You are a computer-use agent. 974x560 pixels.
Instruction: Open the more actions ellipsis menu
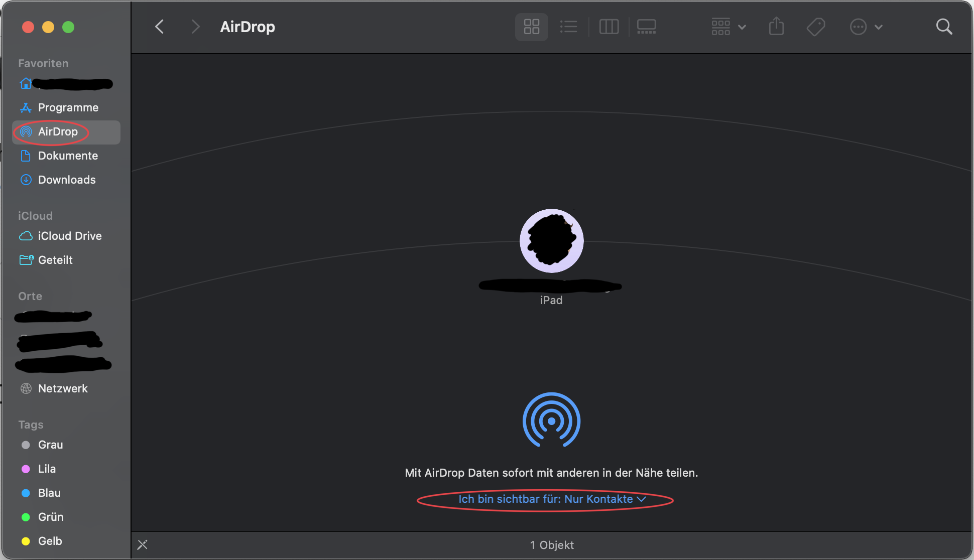click(866, 27)
